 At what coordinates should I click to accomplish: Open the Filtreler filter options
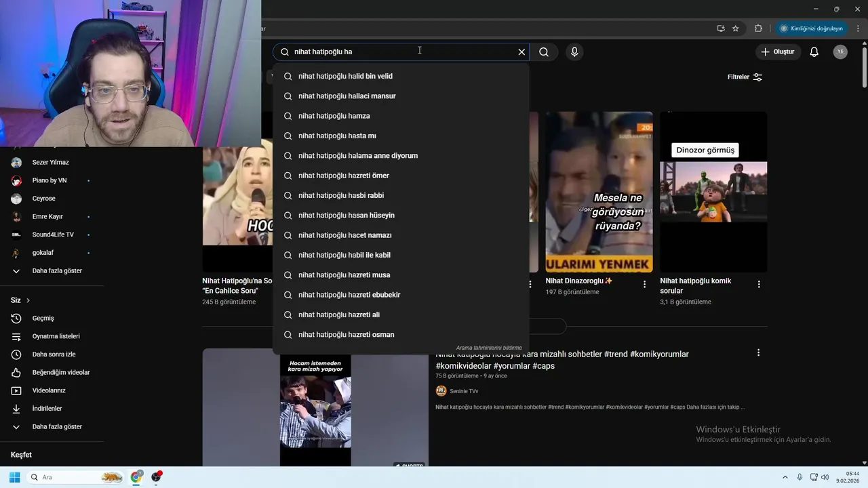[745, 77]
